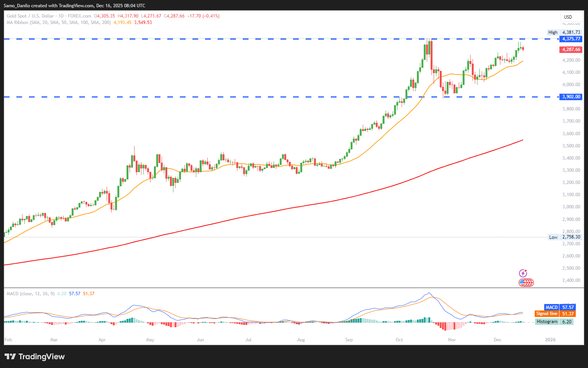
Task: Click the orange 4,193.45 SMA value
Action: coord(122,22)
